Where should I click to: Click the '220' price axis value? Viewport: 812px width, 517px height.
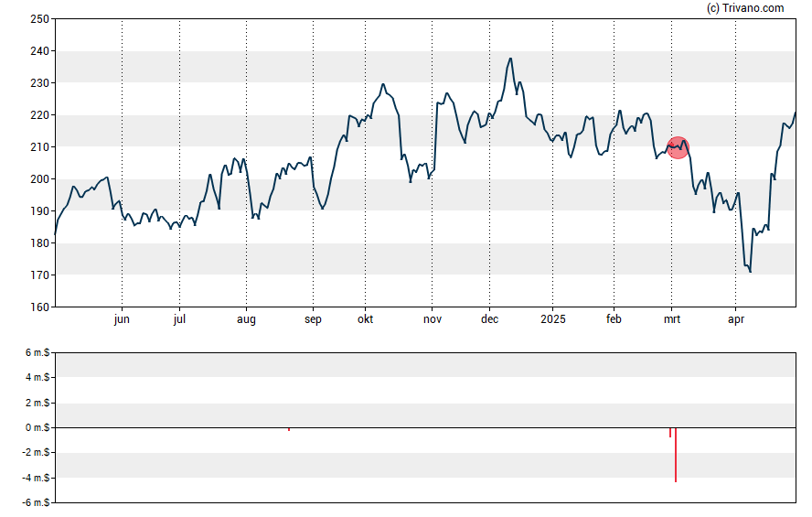pos(40,115)
